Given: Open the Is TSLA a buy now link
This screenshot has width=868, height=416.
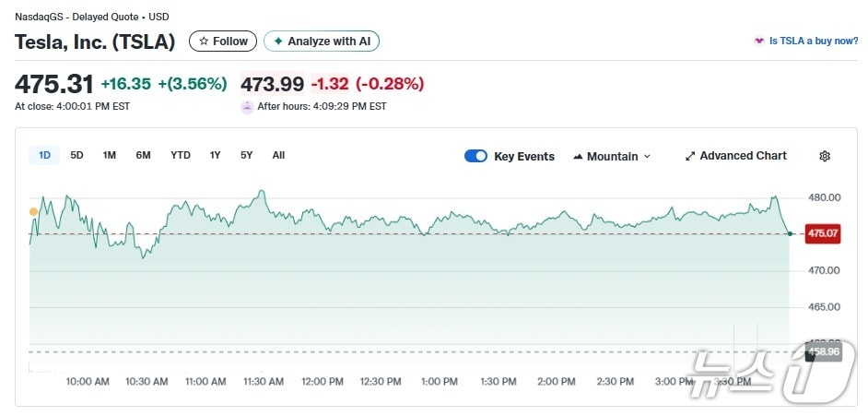Looking at the screenshot, I should coord(814,42).
